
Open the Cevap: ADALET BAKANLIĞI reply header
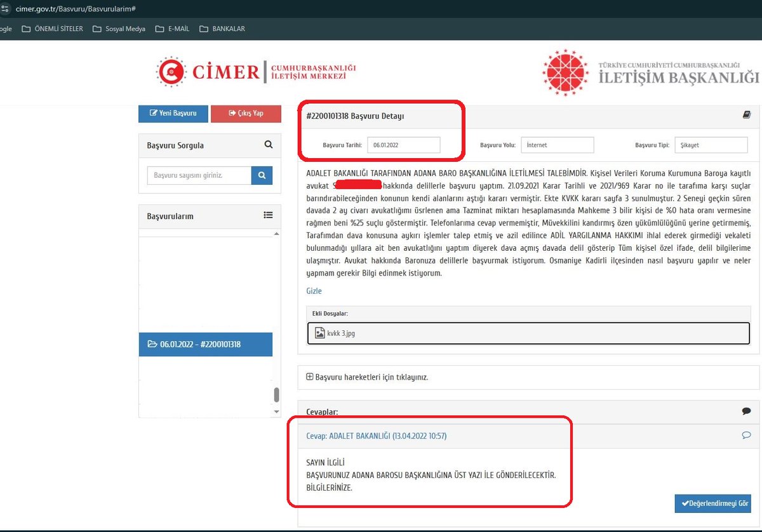pos(376,436)
